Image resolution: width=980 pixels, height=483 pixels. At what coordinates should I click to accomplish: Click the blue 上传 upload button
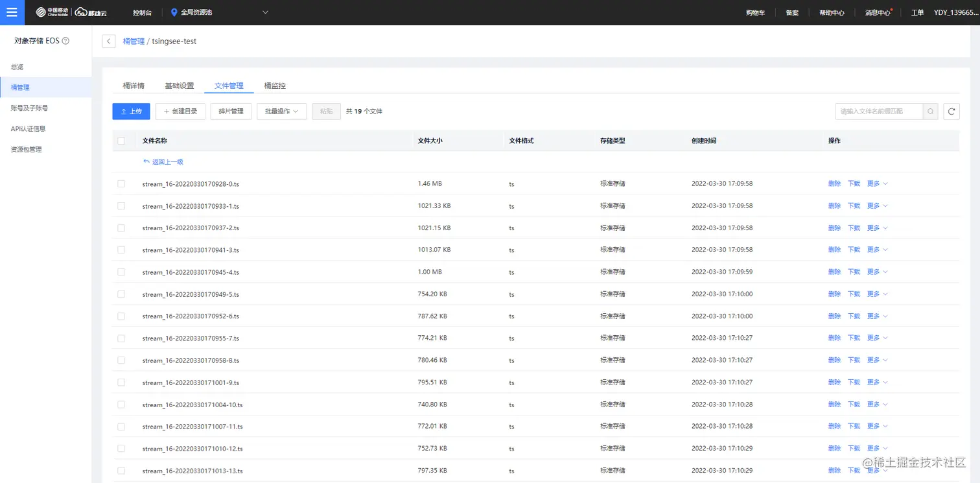(x=131, y=112)
